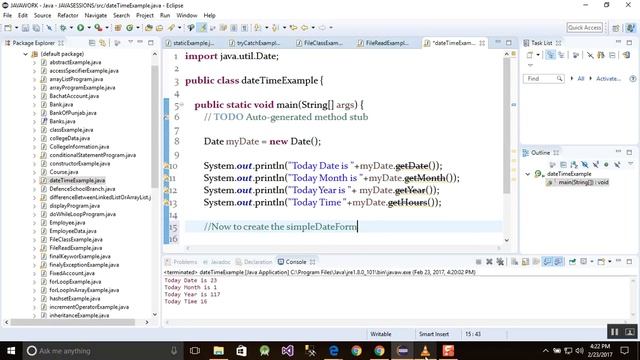Toggle Categorized presentation in Task List
640x360 pixels.
551,55
